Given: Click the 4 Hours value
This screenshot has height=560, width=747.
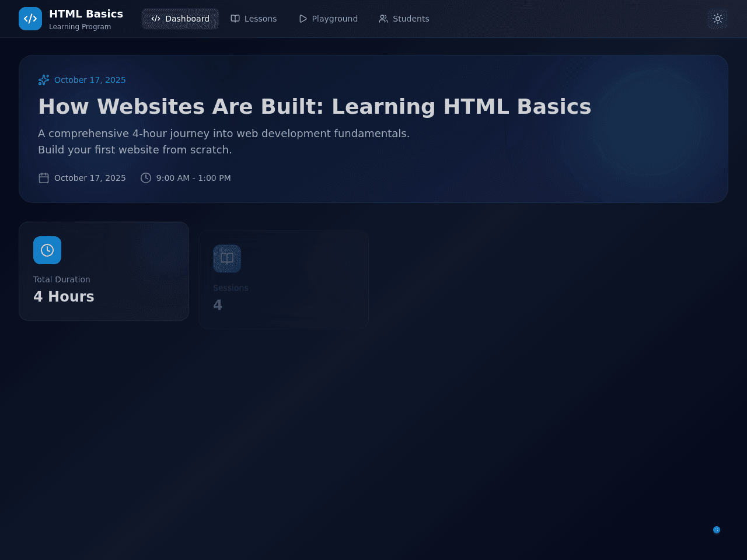Looking at the screenshot, I should pyautogui.click(x=64, y=296).
